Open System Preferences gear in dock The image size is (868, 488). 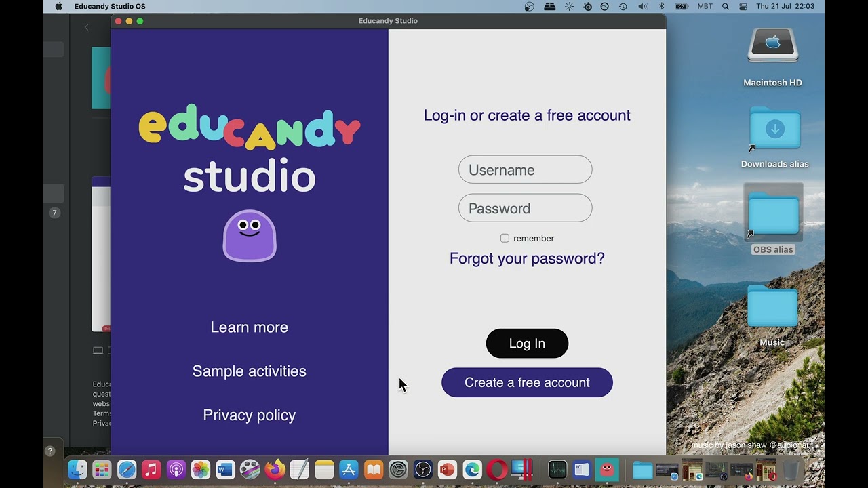pos(398,469)
